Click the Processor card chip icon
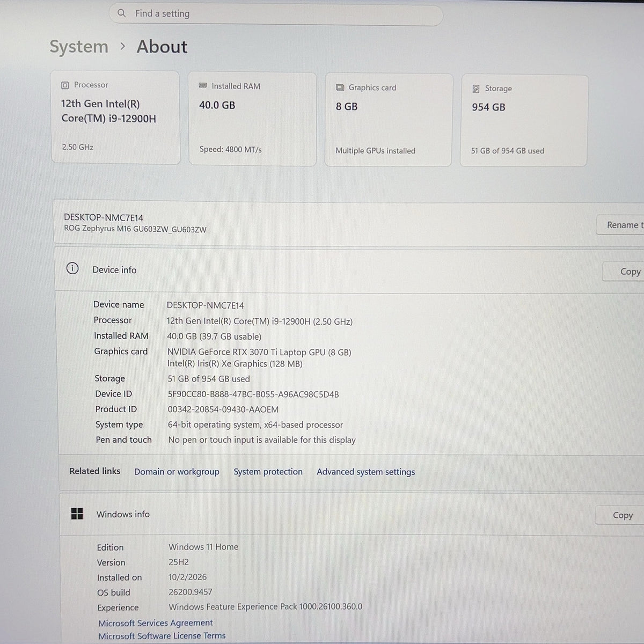 click(x=65, y=85)
